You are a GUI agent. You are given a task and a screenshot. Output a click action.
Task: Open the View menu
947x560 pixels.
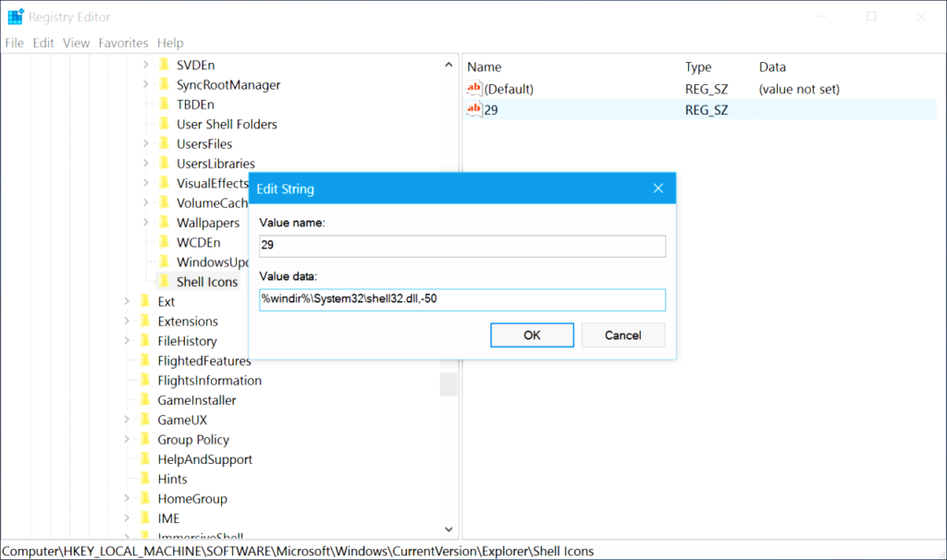(x=76, y=43)
